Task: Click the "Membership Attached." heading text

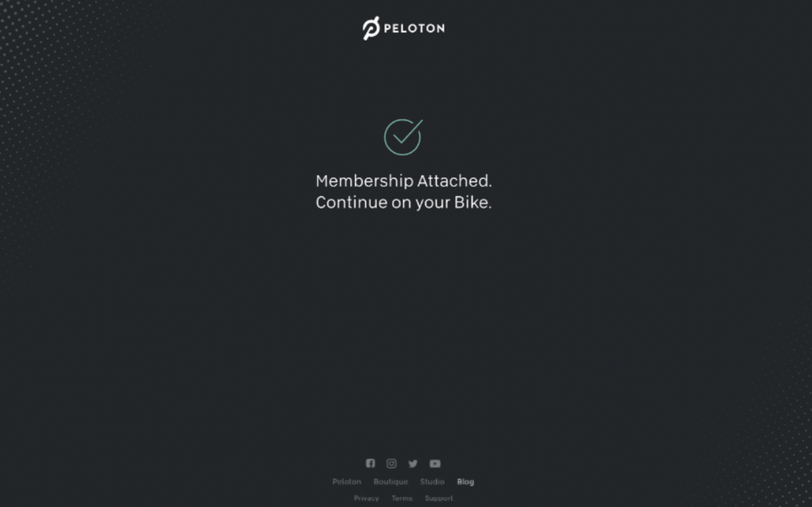Action: coord(403,181)
